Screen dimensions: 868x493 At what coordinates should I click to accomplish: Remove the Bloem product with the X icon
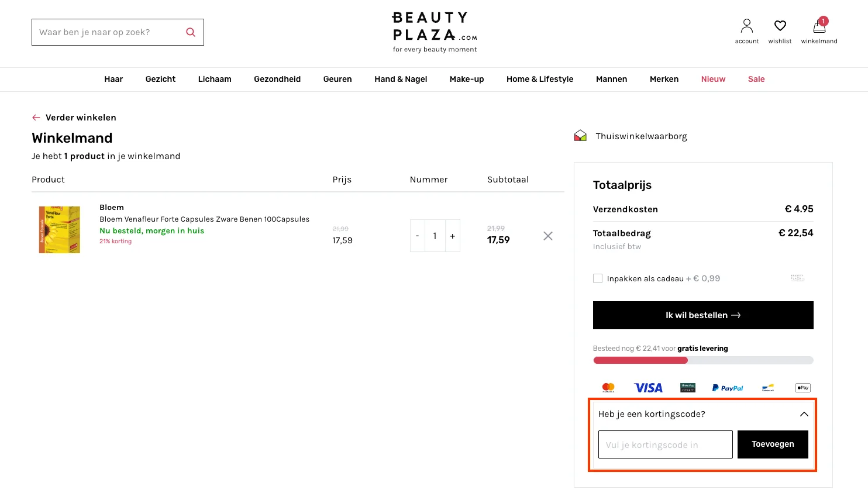click(x=548, y=236)
